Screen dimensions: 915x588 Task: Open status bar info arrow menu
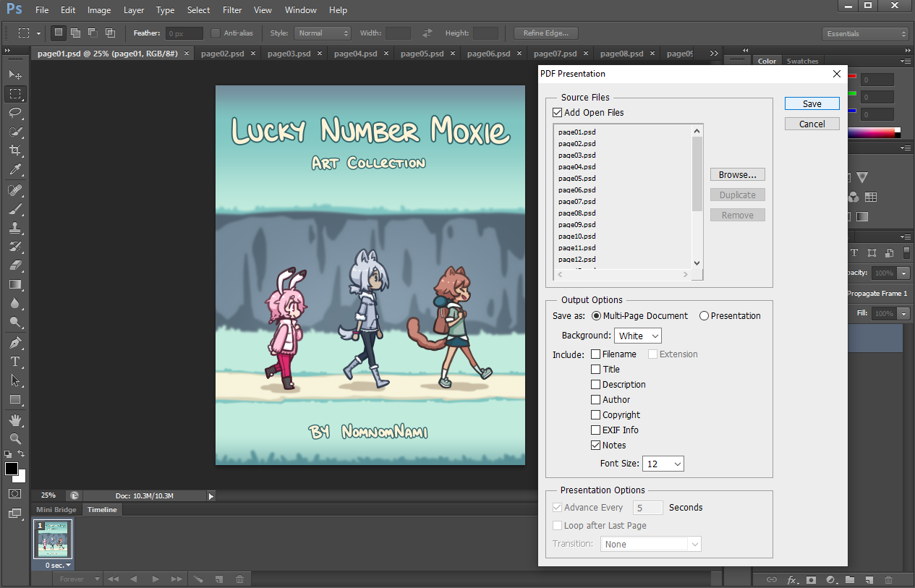click(211, 496)
